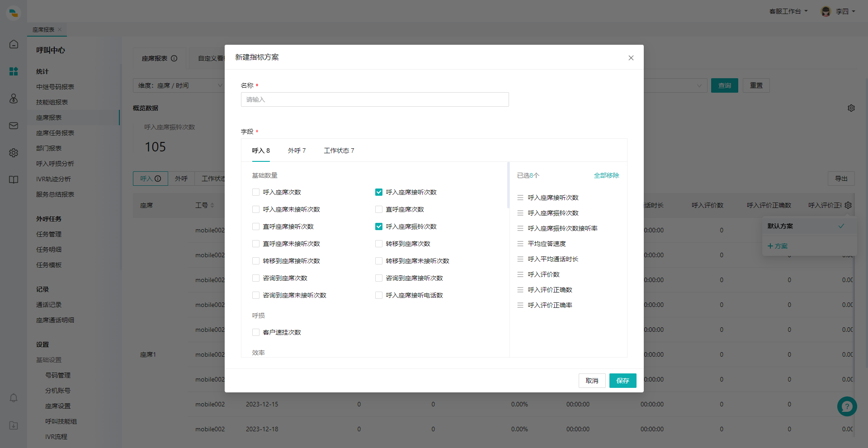Click drag handle for 呼入评价数
The image size is (868, 448).
(x=520, y=274)
